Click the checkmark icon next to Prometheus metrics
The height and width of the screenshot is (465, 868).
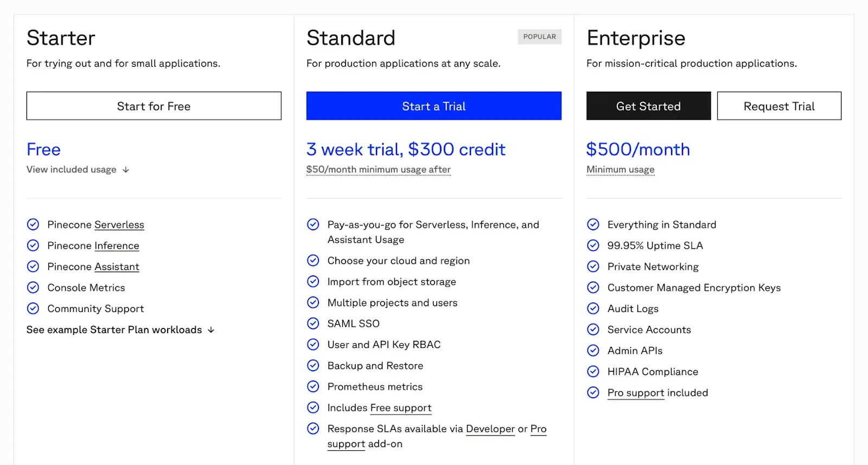313,386
